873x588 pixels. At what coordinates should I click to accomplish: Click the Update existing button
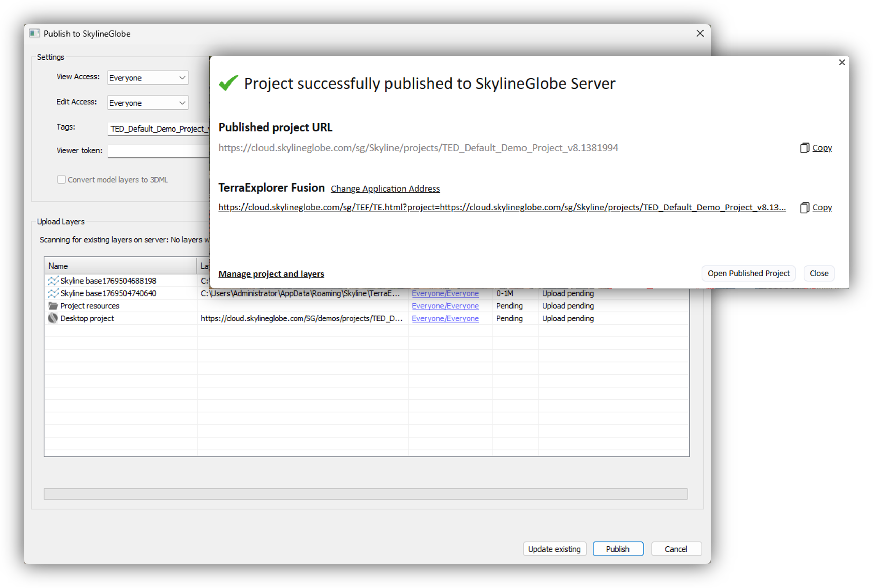coord(554,548)
